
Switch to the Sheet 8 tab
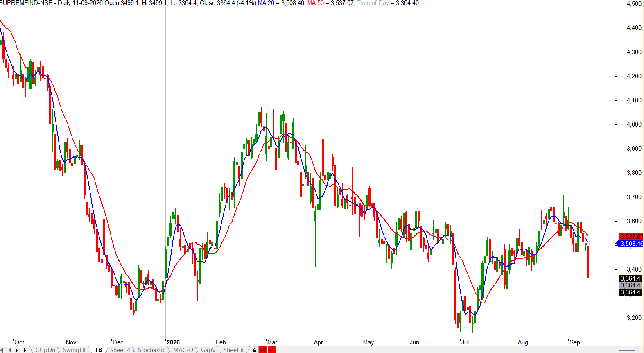coord(233,350)
